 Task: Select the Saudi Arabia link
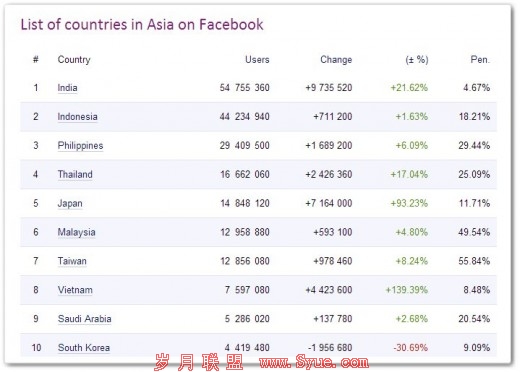pos(84,319)
